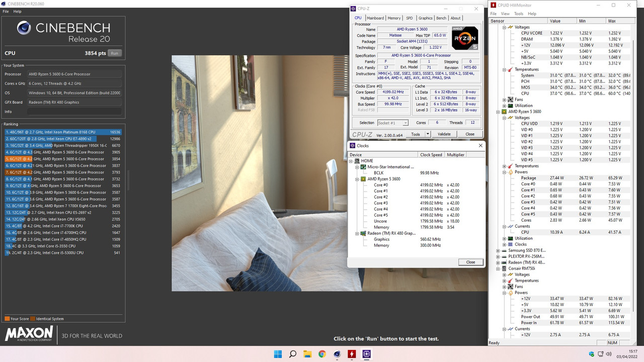Click the CPU-Z title bar icon

tap(354, 9)
